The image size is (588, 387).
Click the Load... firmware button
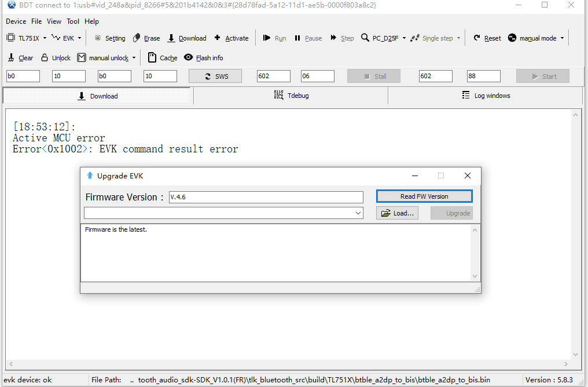click(x=397, y=213)
